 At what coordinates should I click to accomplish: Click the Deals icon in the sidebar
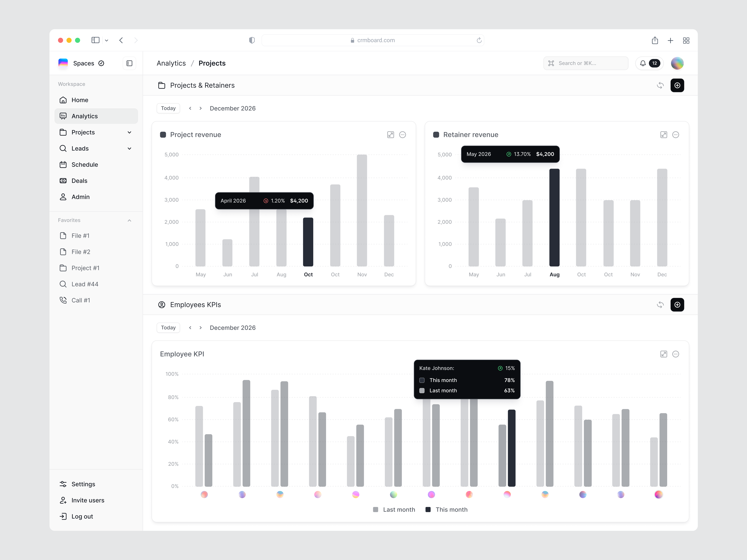63,181
